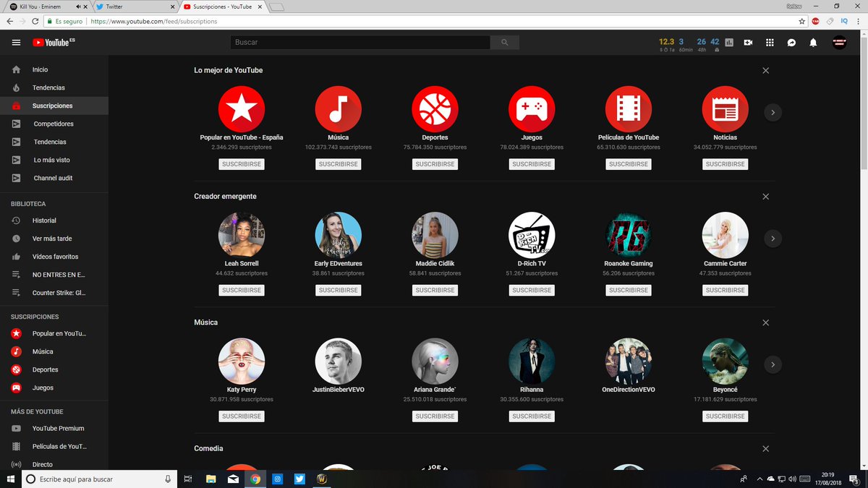Dismiss the Lo mejor de YouTube section
The height and width of the screenshot is (488, 868).
pos(766,70)
